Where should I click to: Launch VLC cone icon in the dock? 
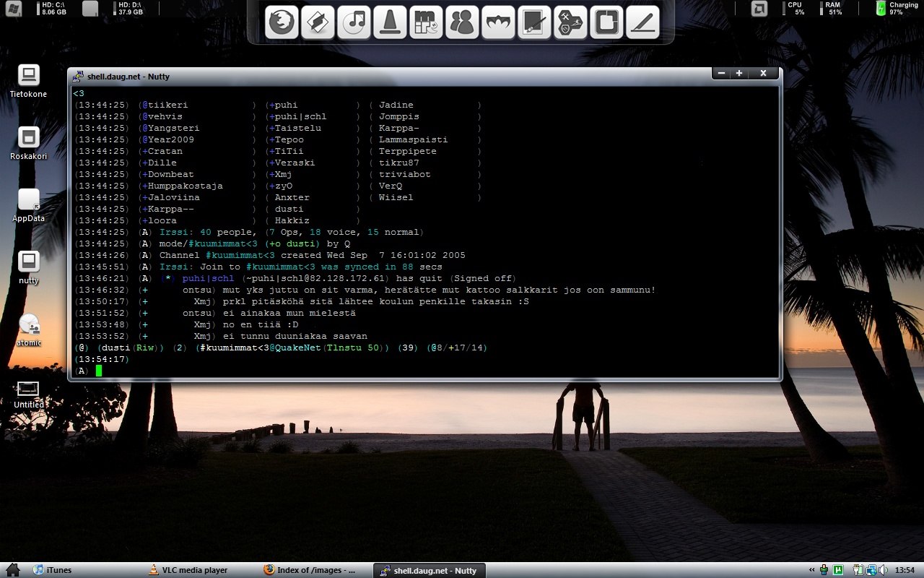(x=390, y=23)
